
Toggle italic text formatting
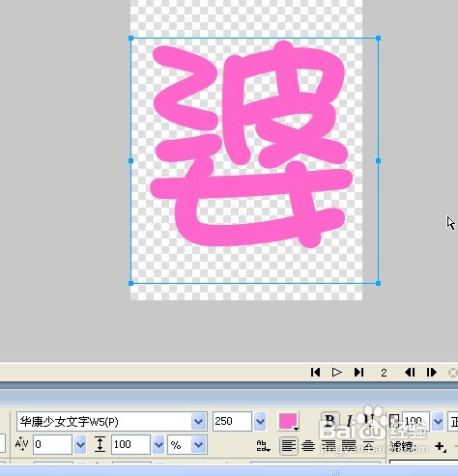point(350,421)
